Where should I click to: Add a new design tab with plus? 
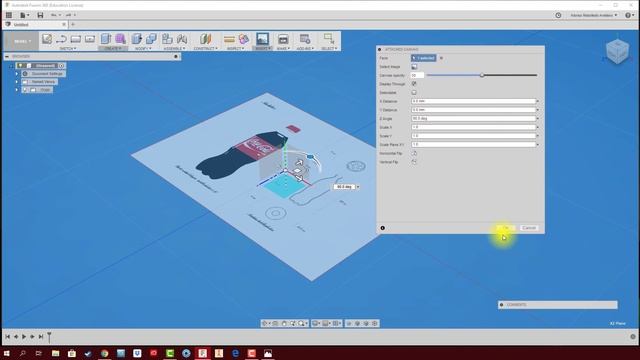(73, 24)
